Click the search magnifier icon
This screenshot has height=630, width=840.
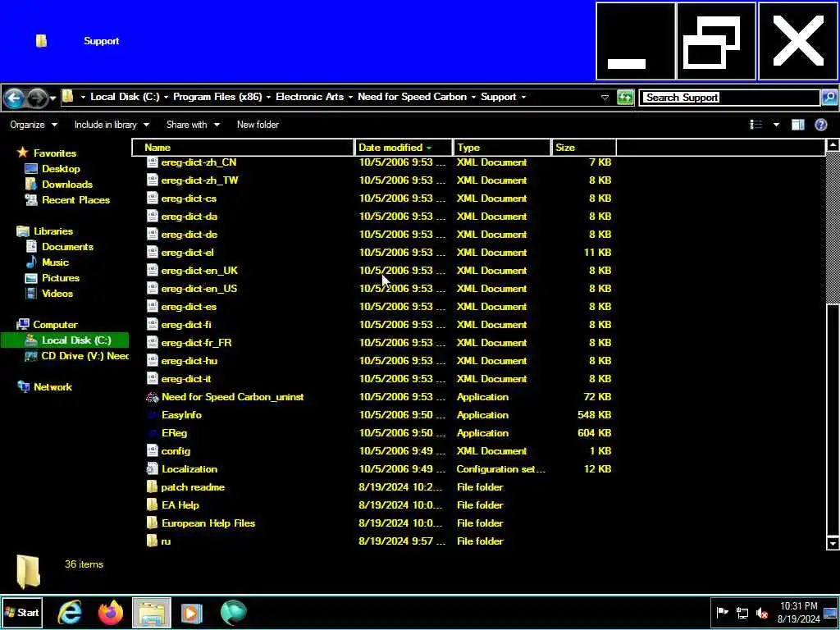[x=829, y=98]
